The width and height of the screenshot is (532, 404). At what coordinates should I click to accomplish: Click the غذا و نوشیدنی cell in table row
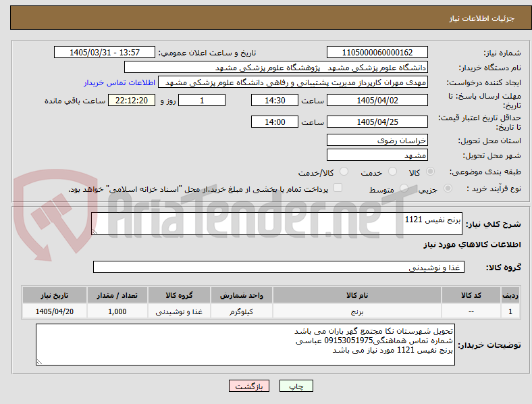(179, 311)
